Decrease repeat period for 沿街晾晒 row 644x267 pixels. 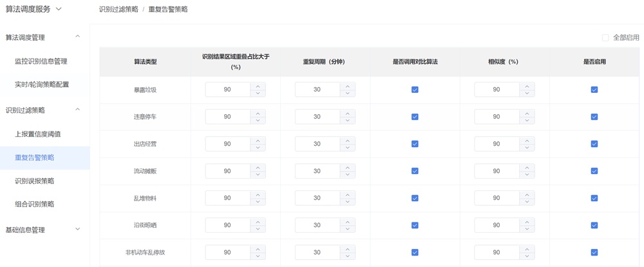[x=348, y=229]
